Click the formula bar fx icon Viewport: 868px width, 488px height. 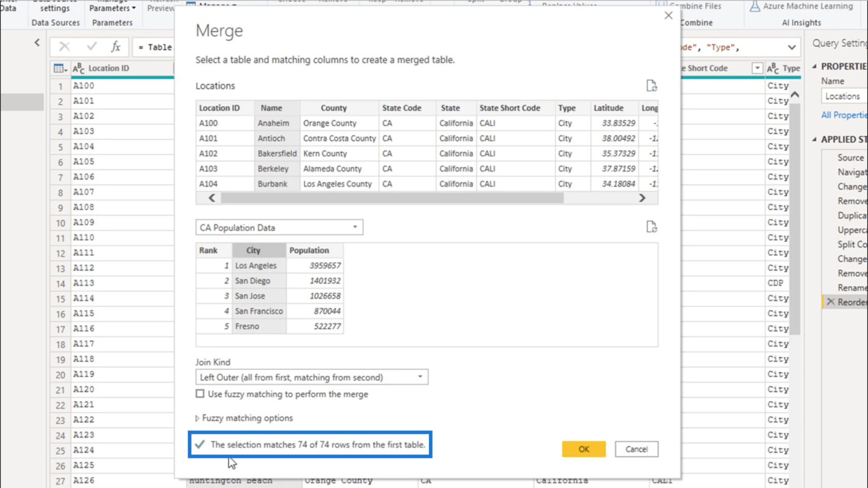tap(116, 47)
